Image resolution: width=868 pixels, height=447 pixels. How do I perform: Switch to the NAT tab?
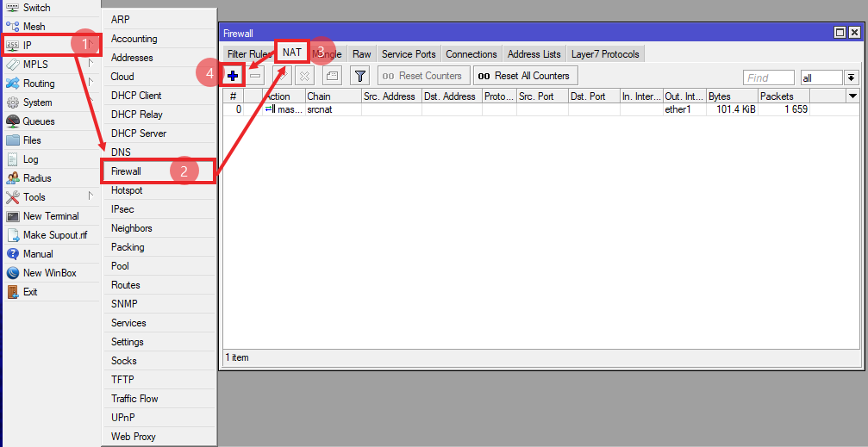pos(292,53)
